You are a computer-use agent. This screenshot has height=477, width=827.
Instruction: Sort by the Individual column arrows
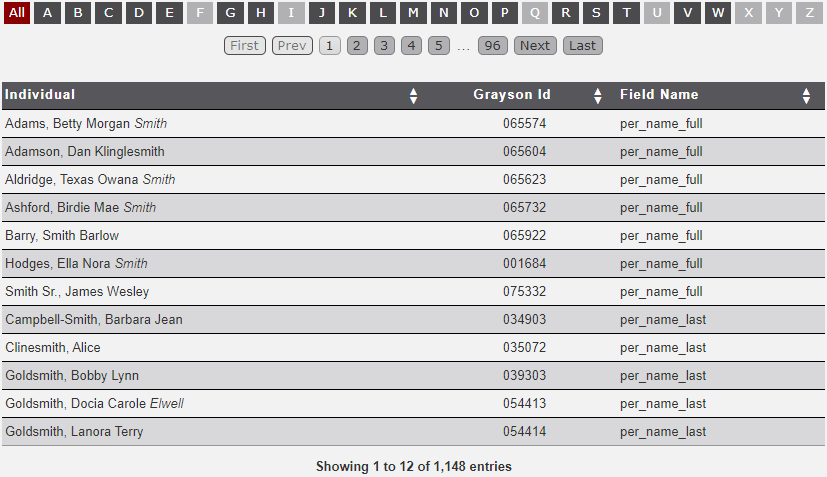click(413, 96)
